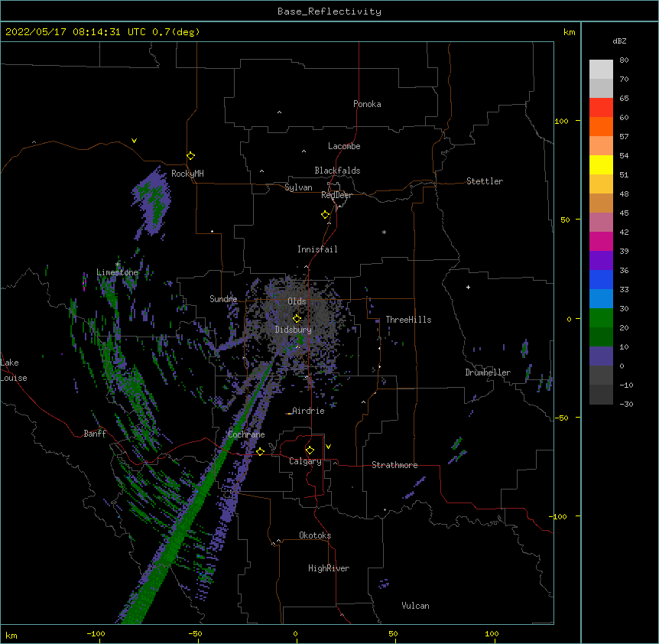Click the yellow station marker near RockyMH
This screenshot has width=659, height=644.
coord(190,156)
